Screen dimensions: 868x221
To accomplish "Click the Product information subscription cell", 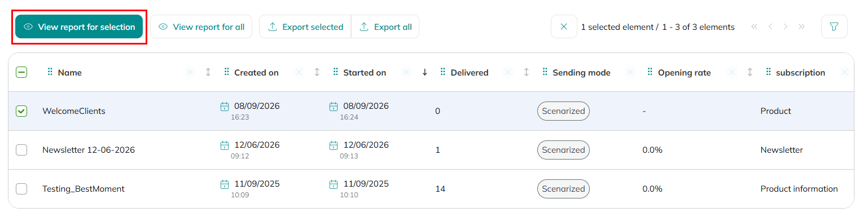I will 799,189.
